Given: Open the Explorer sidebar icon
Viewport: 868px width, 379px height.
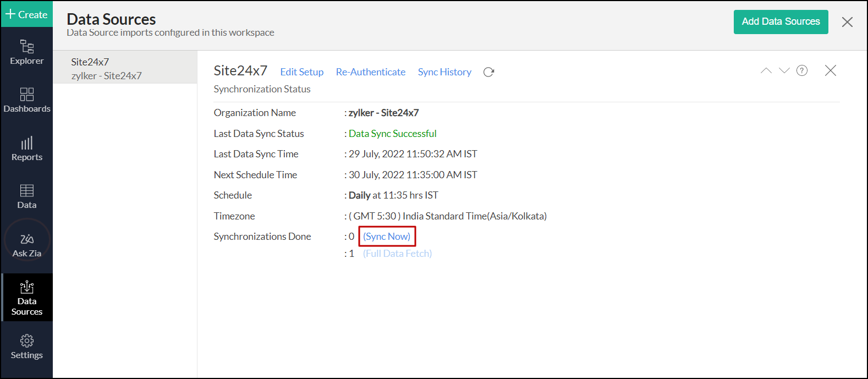Looking at the screenshot, I should point(26,52).
